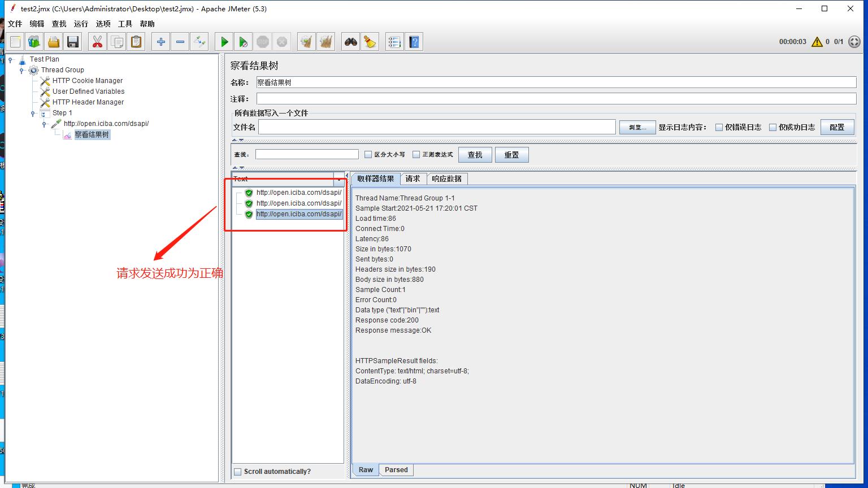Click the Load time:86 line
868x488 pixels.
[x=376, y=219]
